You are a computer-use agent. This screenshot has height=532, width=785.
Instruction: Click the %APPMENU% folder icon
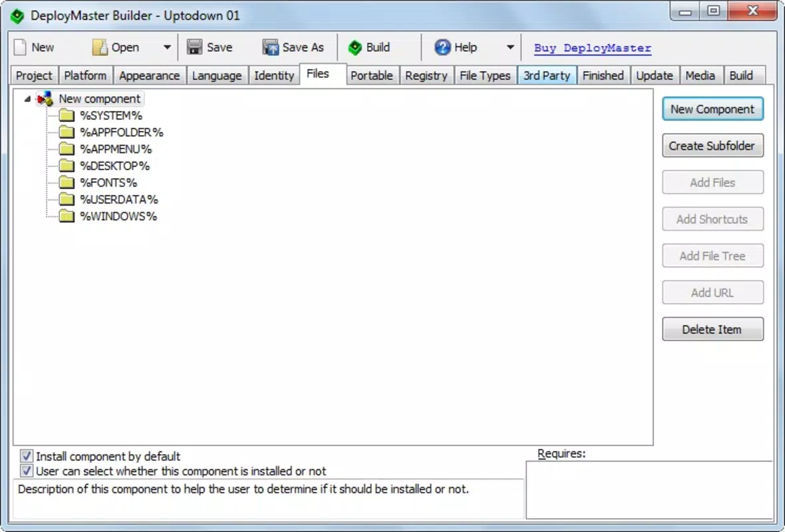[x=67, y=149]
